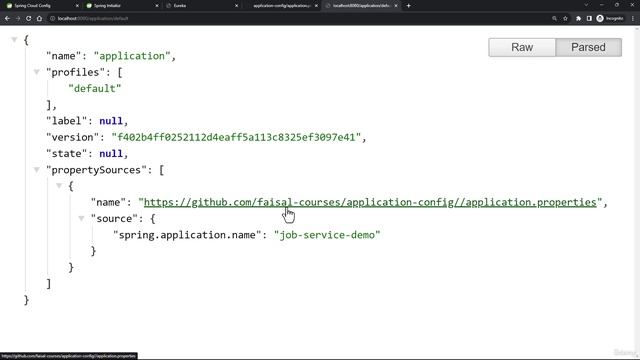Open the browser three-dot menu
This screenshot has height=360, width=640.
633,18
